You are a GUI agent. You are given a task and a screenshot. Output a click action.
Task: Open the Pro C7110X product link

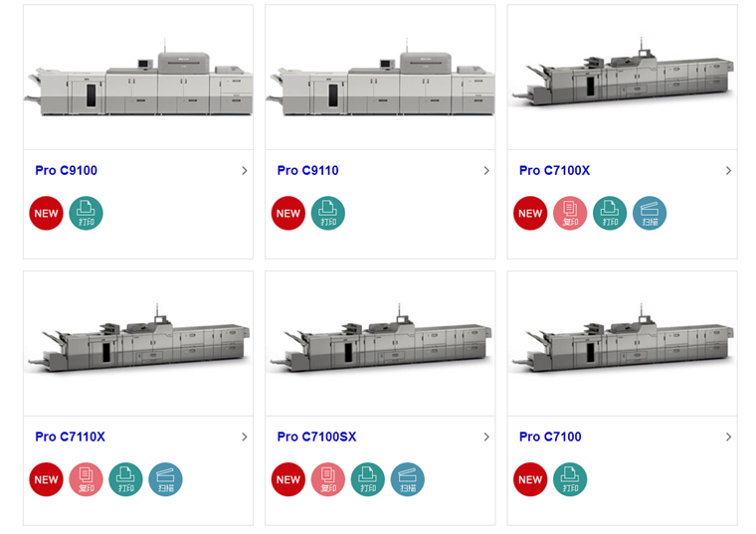click(70, 437)
